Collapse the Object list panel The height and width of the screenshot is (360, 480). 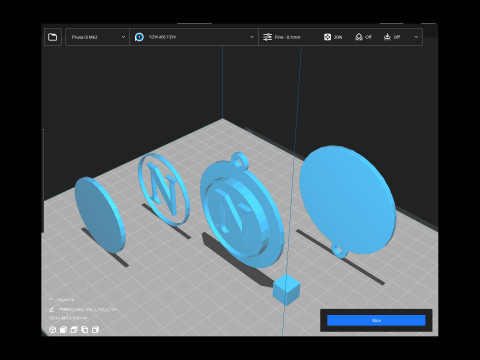[x=51, y=299]
